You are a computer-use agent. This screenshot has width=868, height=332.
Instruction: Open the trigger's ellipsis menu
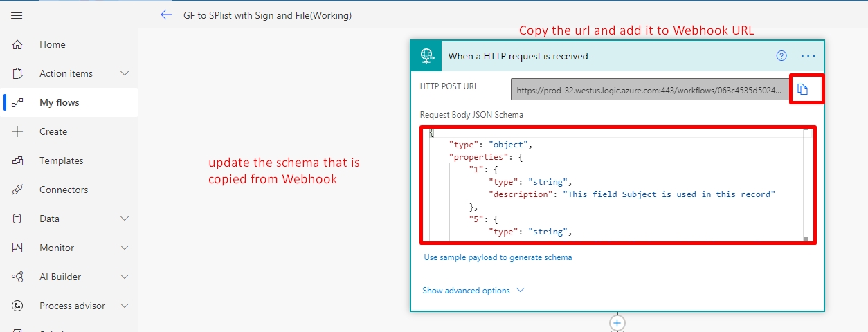[x=808, y=56]
